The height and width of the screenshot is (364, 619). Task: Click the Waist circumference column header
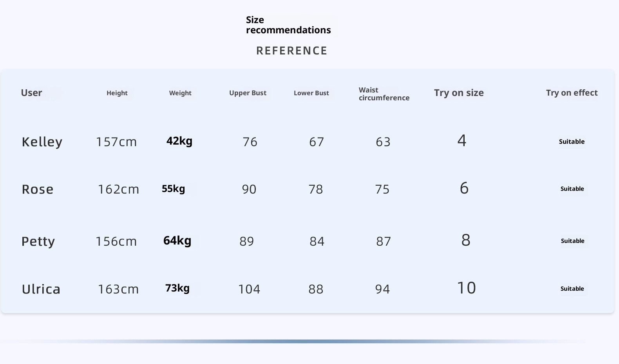(x=384, y=94)
